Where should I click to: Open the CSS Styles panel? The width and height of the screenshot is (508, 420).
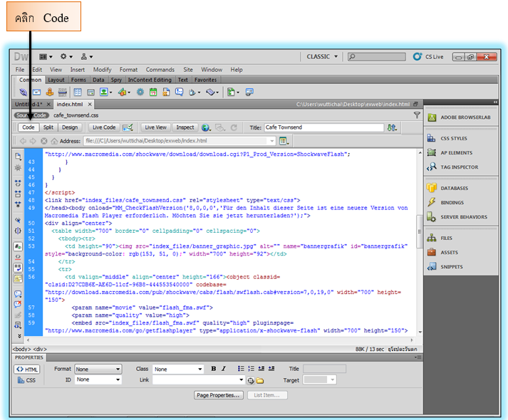pos(454,138)
